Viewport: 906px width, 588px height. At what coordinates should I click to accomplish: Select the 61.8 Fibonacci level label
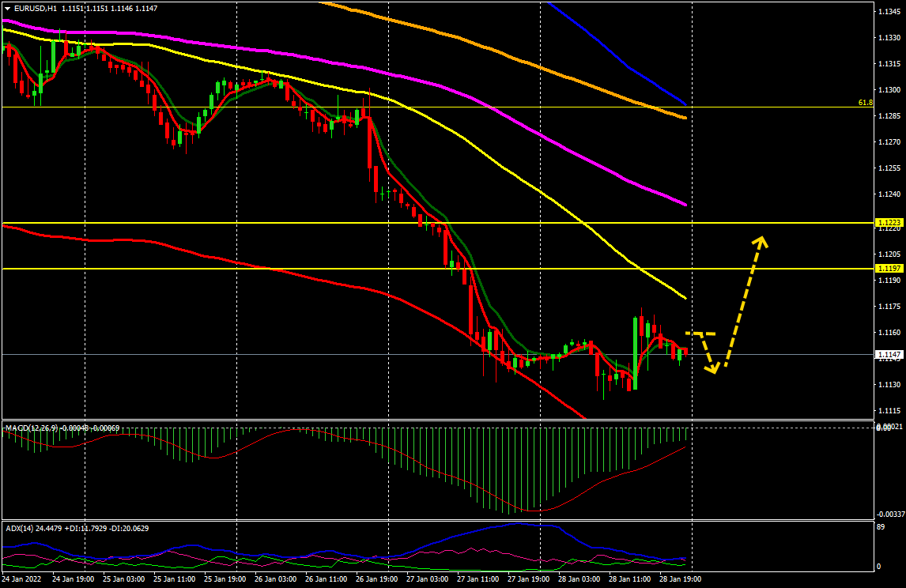click(866, 103)
